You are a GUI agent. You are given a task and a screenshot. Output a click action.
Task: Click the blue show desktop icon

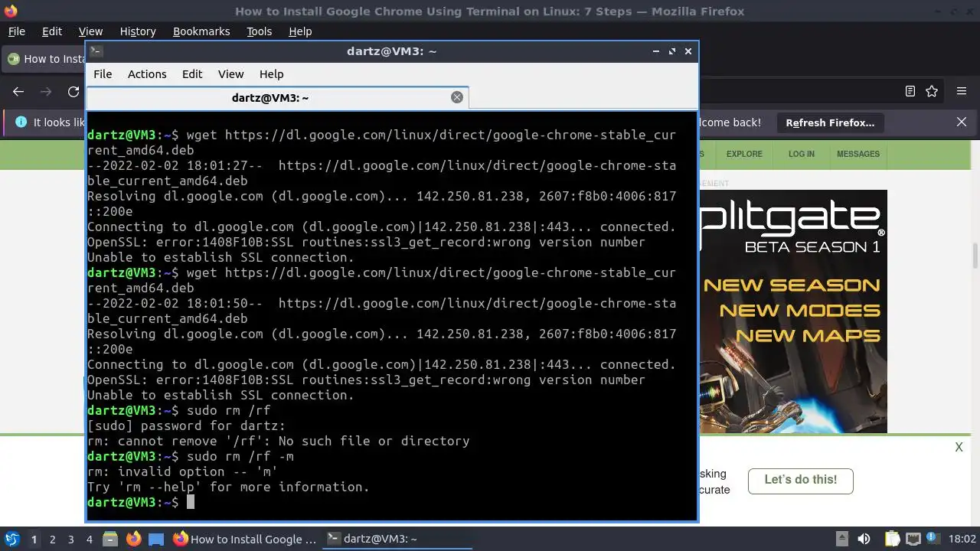(156, 539)
